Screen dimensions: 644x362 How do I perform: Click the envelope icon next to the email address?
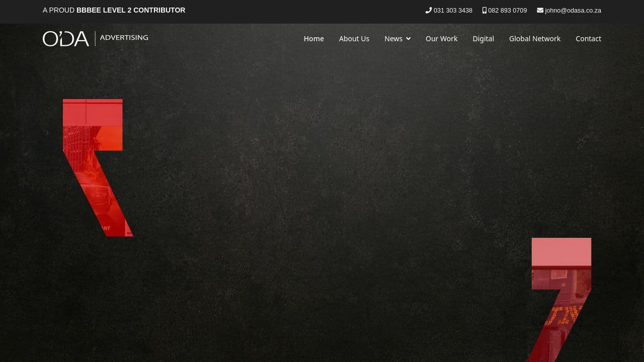point(539,10)
